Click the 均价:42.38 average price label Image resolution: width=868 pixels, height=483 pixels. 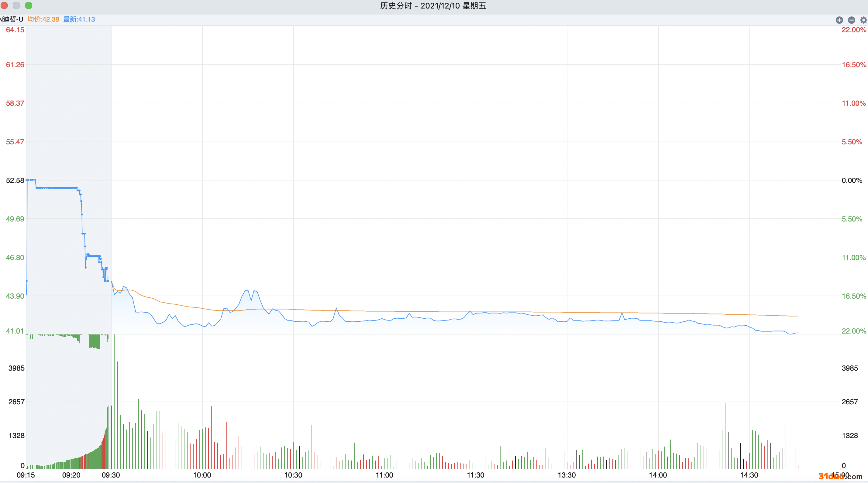pos(43,19)
